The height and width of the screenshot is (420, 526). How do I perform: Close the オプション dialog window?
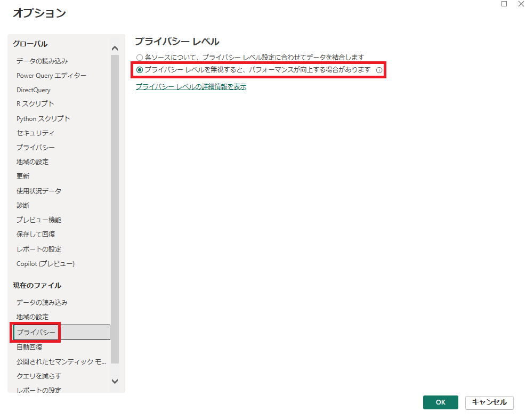(521, 4)
